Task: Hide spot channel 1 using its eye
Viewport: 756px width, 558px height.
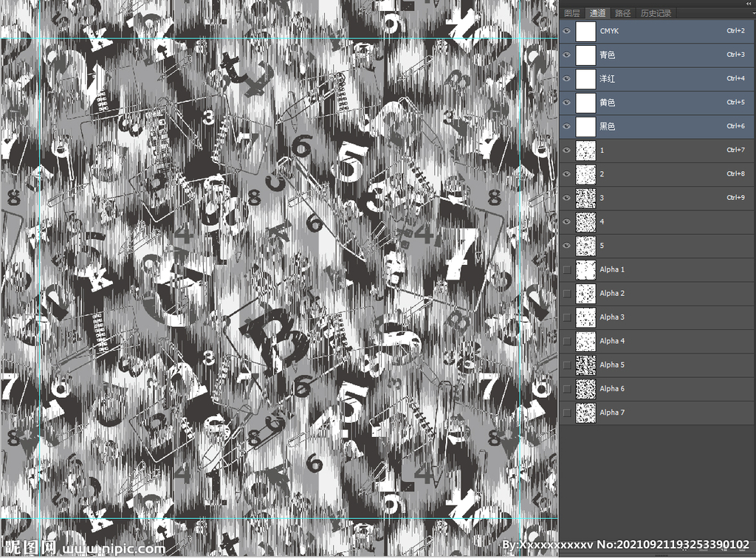Action: [567, 150]
